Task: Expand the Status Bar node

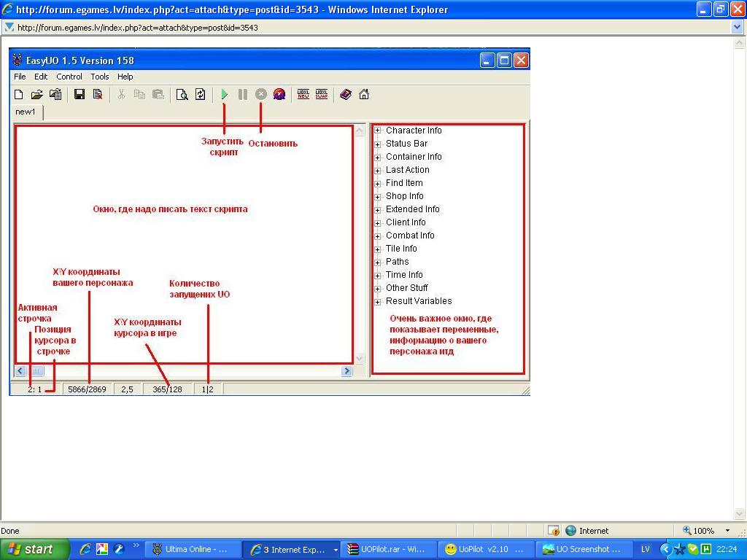Action: point(377,144)
